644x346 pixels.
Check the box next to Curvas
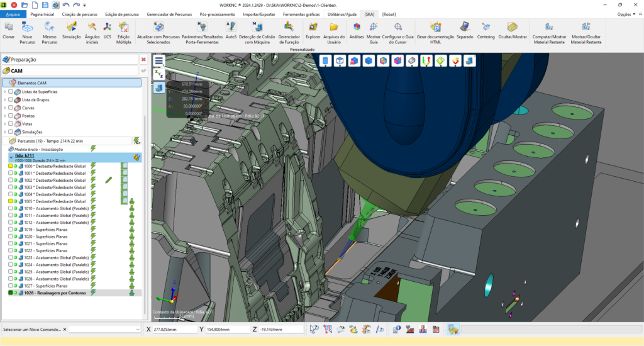(x=11, y=108)
